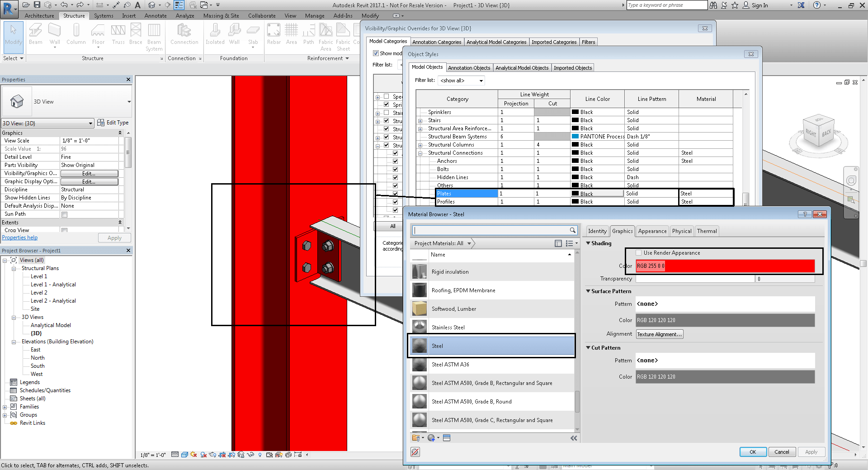This screenshot has width=868, height=470.
Task: Expand Structural Columns category in Object Styles
Action: (420, 145)
